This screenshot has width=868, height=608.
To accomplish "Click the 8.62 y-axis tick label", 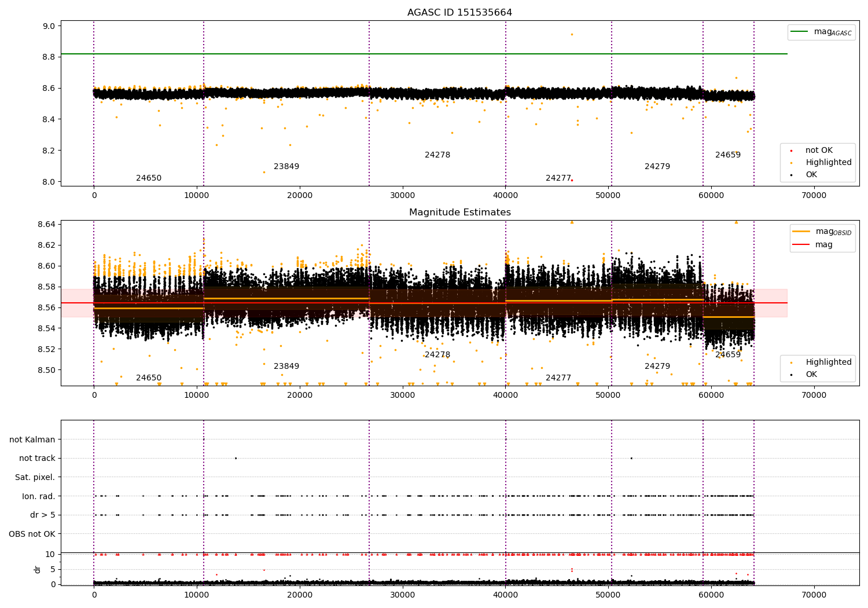I will coord(46,246).
